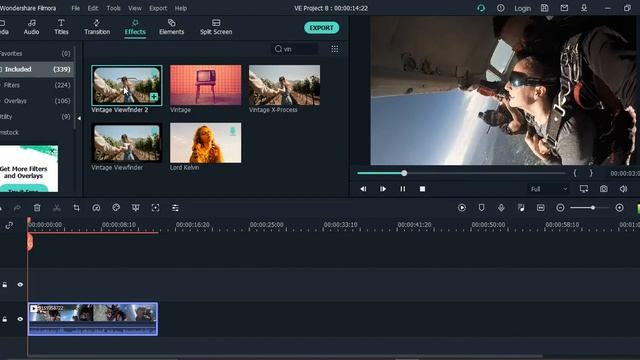Select the video clip on the timeline
This screenshot has width=640, height=360.
point(93,319)
